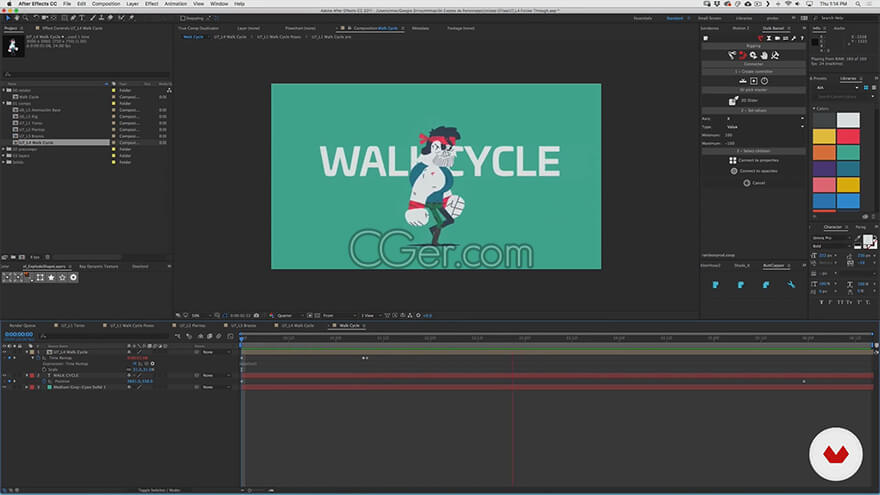The height and width of the screenshot is (495, 880).
Task: Collapse the 01 comps folder
Action: click(3, 103)
